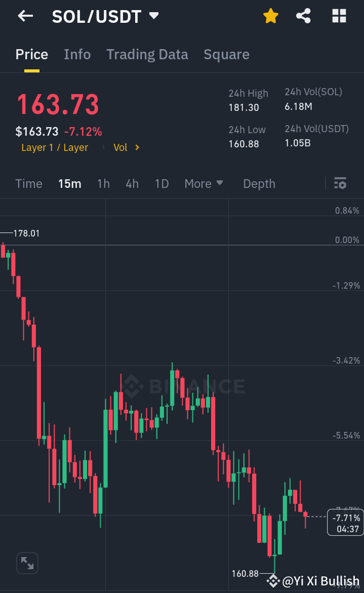
Task: Tap the Binance diamond logo near the watermark text
Action: 133,386
